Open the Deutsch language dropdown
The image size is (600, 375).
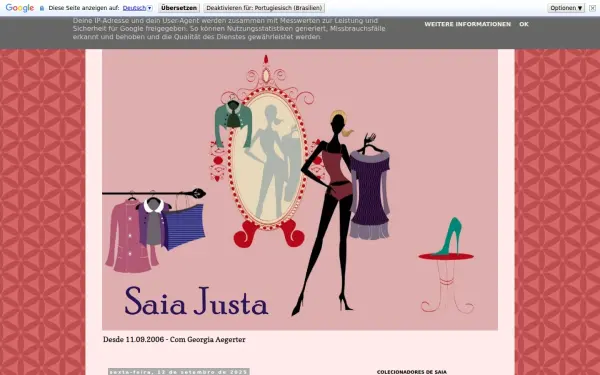[x=137, y=8]
